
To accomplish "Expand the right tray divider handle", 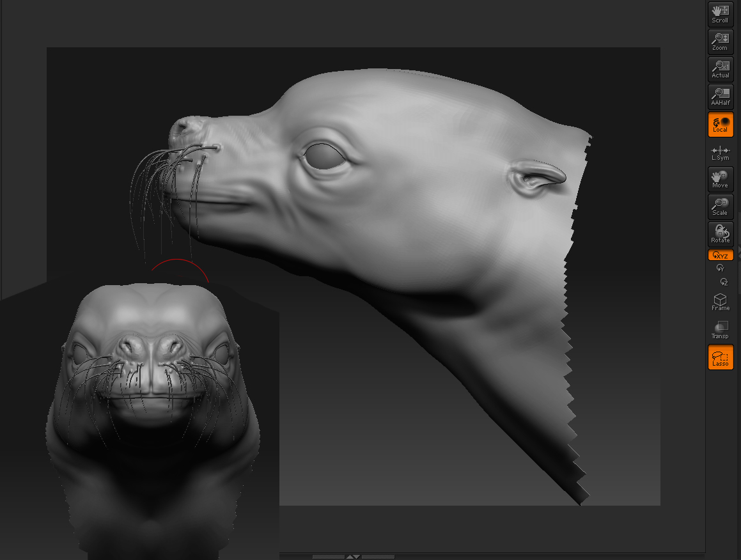I will pos(738,253).
